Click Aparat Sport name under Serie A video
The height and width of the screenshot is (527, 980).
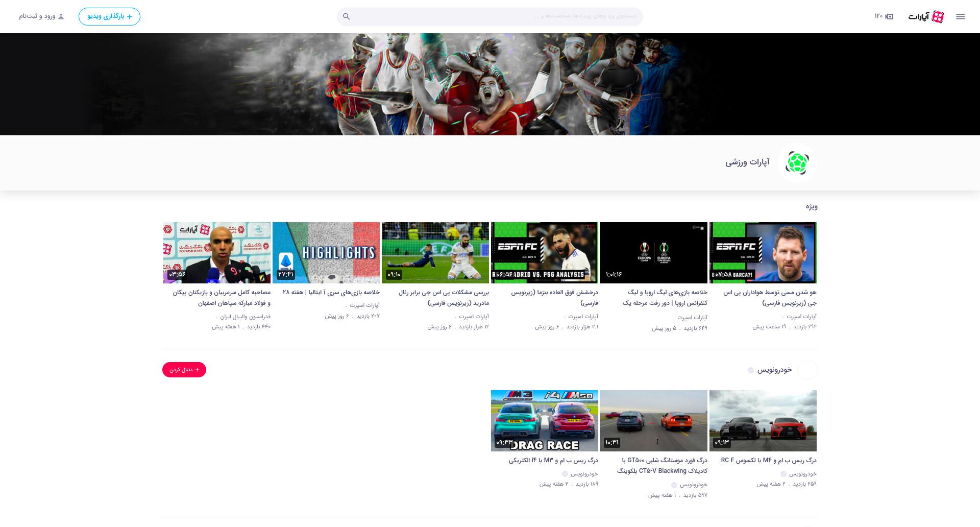pos(364,305)
